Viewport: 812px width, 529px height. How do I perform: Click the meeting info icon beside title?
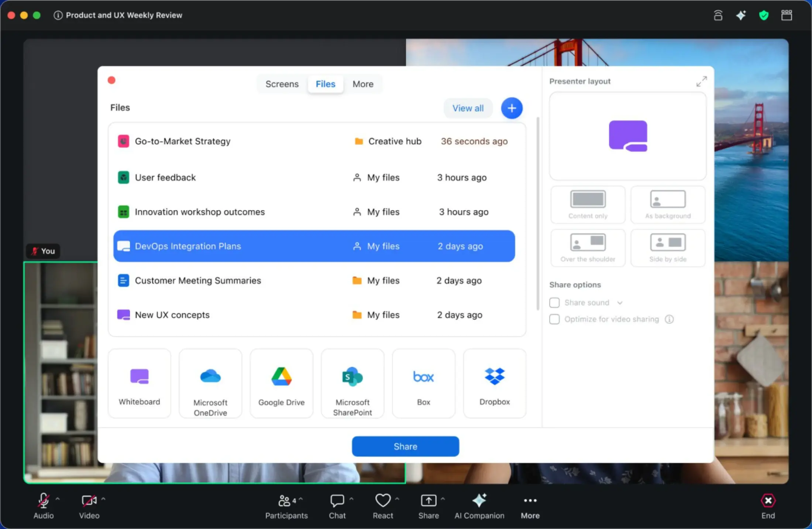point(58,15)
